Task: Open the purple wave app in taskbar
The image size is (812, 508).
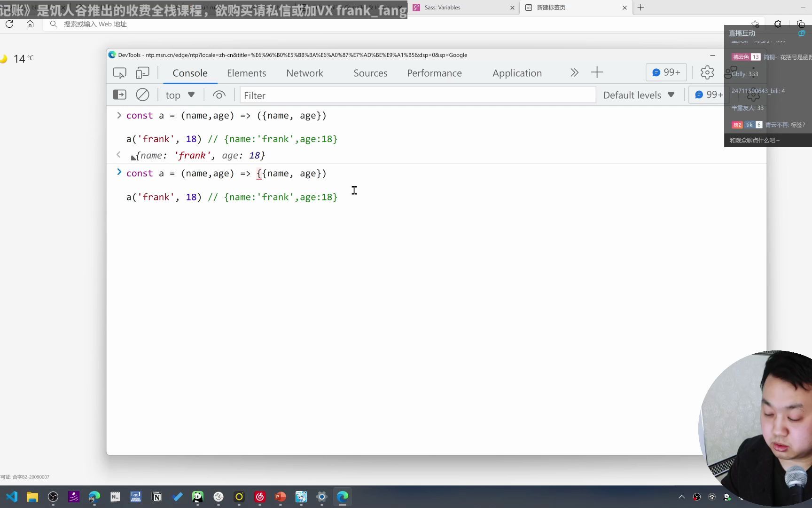Action: point(74,497)
